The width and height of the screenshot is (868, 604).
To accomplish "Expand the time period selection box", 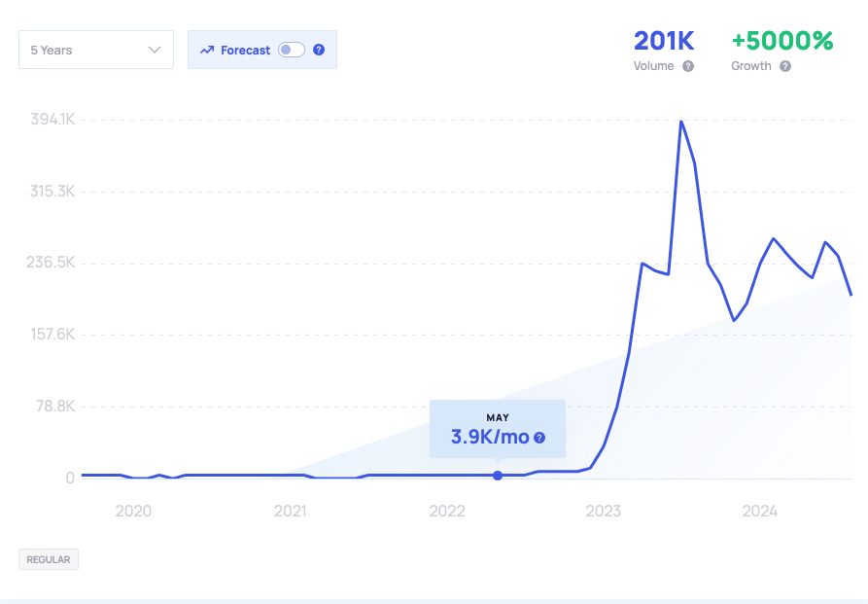I will 95,49.
